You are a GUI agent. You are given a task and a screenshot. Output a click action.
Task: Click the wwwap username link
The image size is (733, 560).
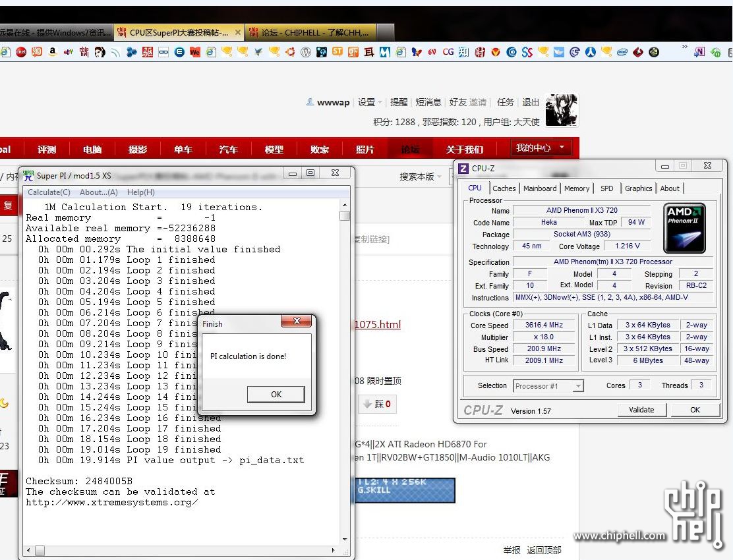334,102
